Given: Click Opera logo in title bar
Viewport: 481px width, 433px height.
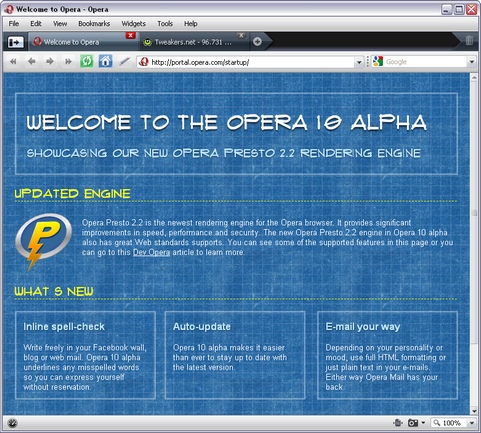Looking at the screenshot, I should coord(9,9).
